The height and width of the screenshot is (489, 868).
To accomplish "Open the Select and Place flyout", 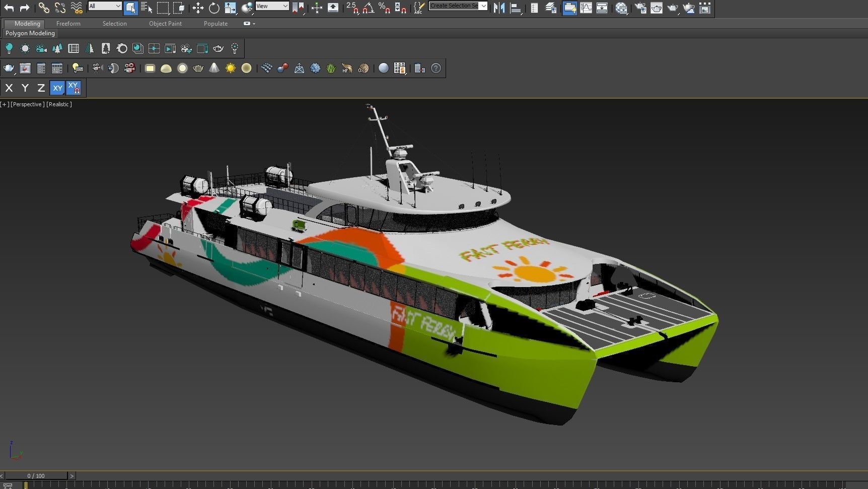I will (x=247, y=8).
